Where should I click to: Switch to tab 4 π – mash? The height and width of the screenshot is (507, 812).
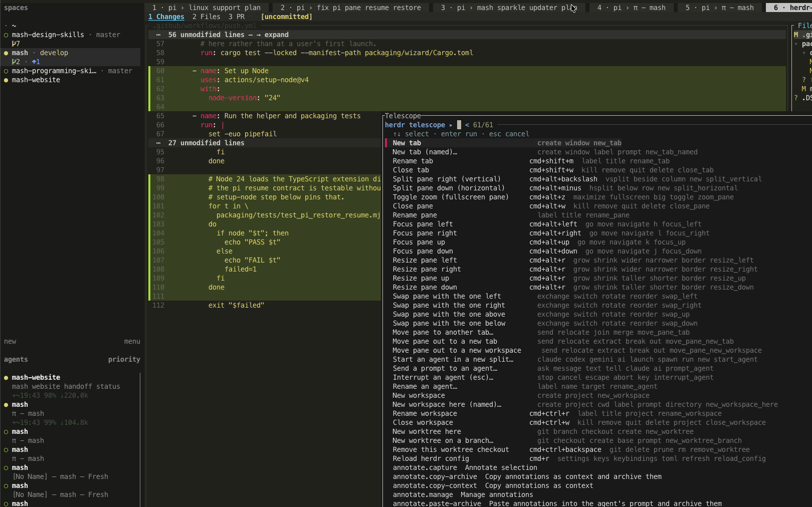coord(631,8)
